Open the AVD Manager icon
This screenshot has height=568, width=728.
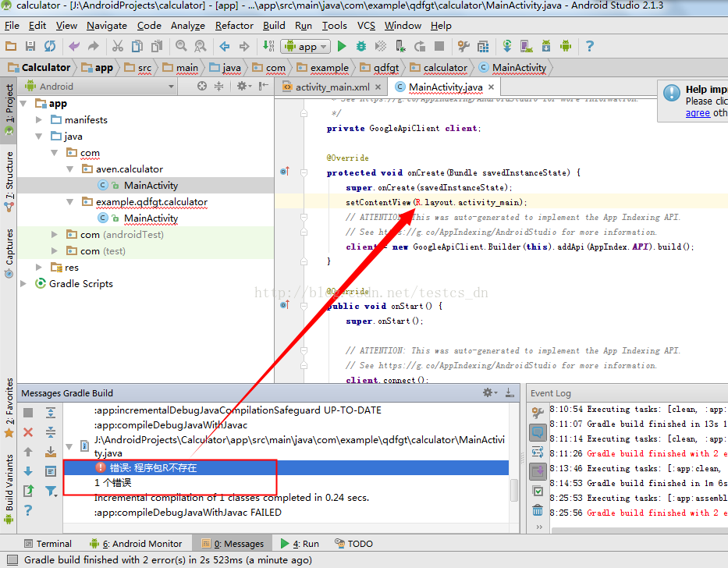pos(527,46)
